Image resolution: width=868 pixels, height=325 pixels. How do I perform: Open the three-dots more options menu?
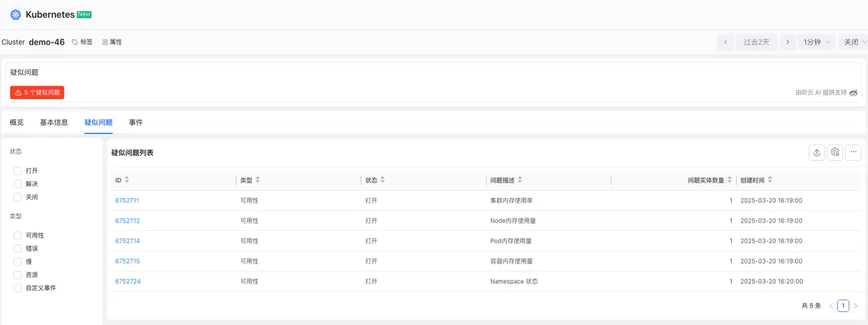[x=853, y=153]
